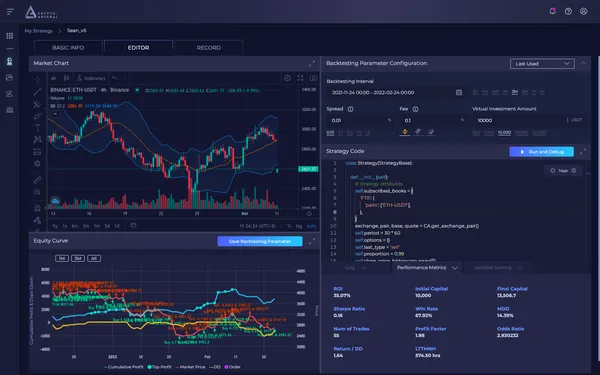Open the dashboard grid icon in sidebar
Image resolution: width=600 pixels, height=375 pixels.
[10, 36]
